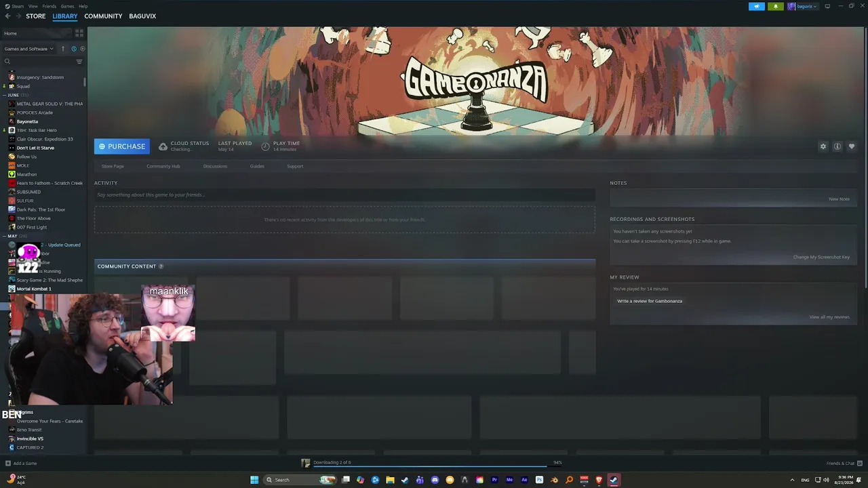Open Gambonanza Discussions link
Screen dimensions: 868x488
click(x=215, y=166)
